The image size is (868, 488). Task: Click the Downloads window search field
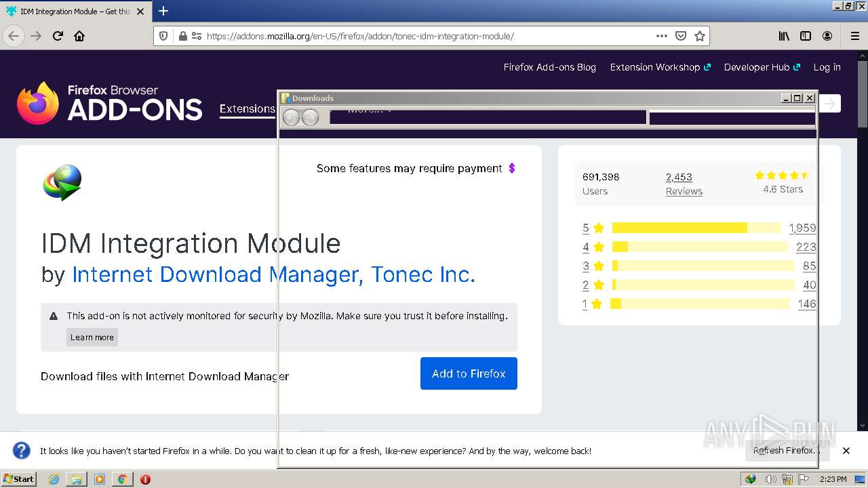click(732, 117)
